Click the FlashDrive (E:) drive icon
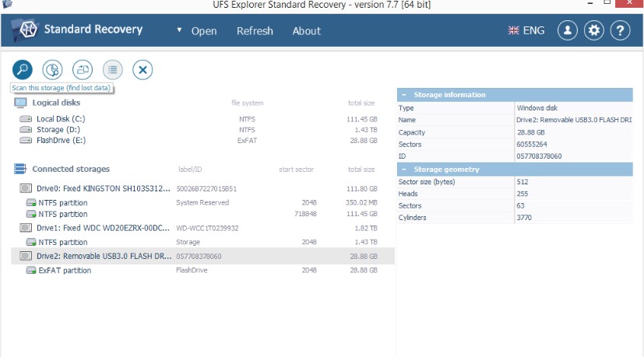The width and height of the screenshot is (644, 357). 26,140
